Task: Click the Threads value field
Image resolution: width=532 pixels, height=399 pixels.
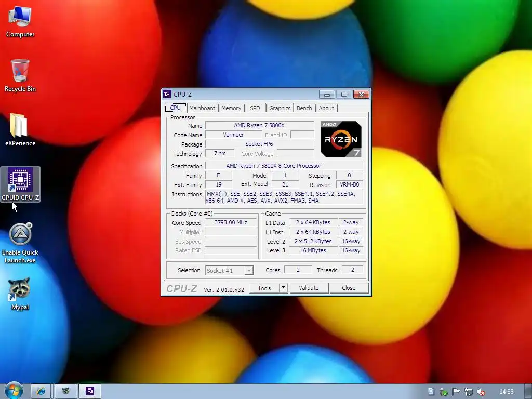Action: click(x=353, y=270)
